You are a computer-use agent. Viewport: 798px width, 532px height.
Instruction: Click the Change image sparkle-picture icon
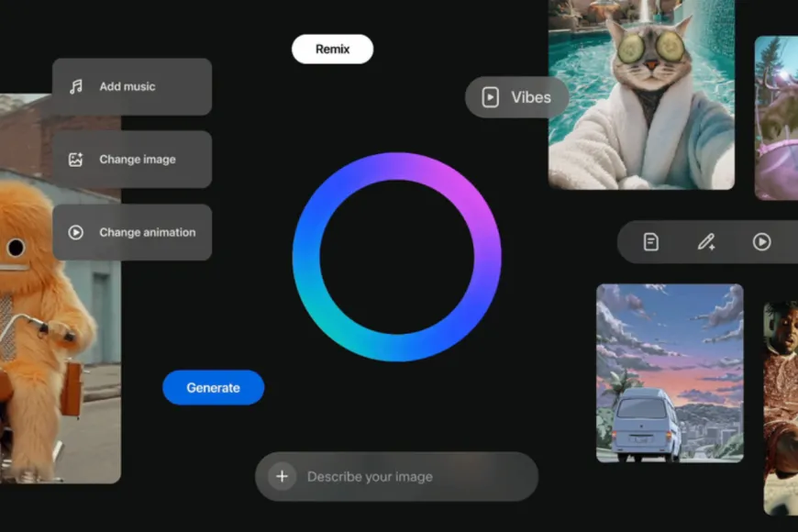point(76,160)
